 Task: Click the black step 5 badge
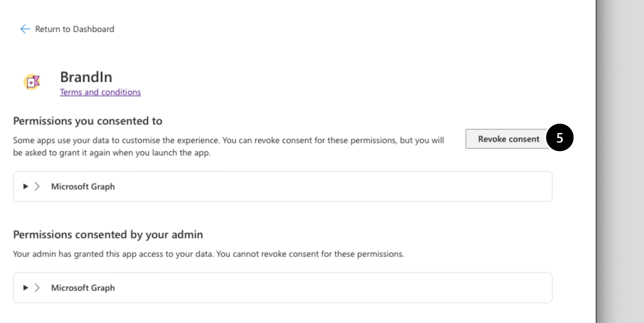click(559, 138)
